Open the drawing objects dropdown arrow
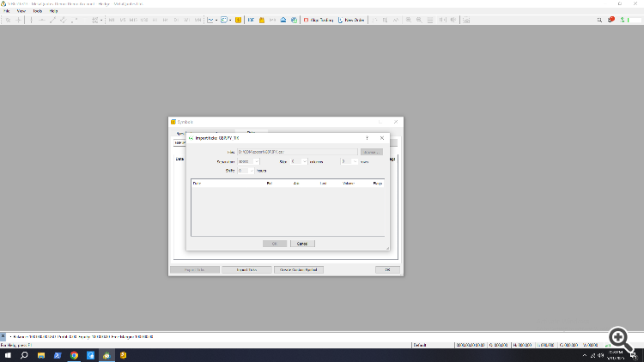 [x=101, y=20]
